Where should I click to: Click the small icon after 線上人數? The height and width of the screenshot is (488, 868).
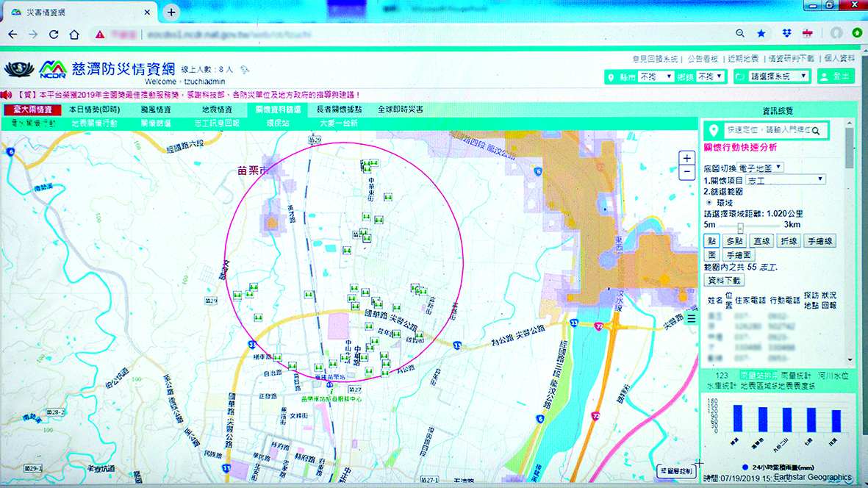[x=244, y=70]
